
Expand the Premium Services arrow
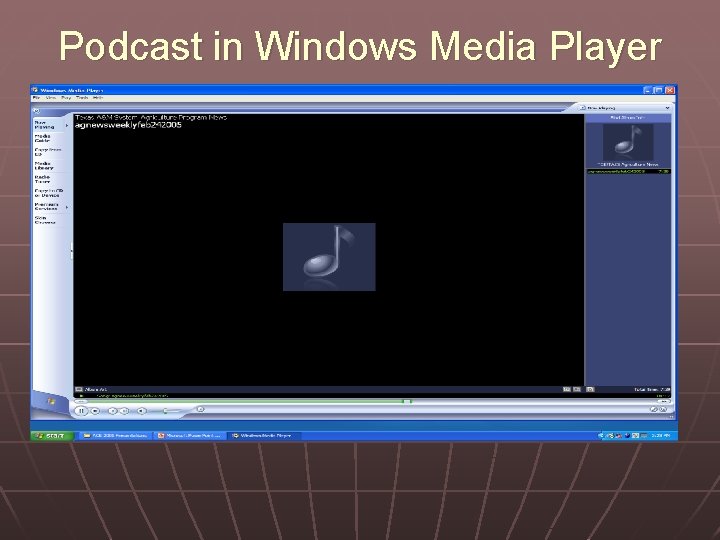pyautogui.click(x=67, y=208)
